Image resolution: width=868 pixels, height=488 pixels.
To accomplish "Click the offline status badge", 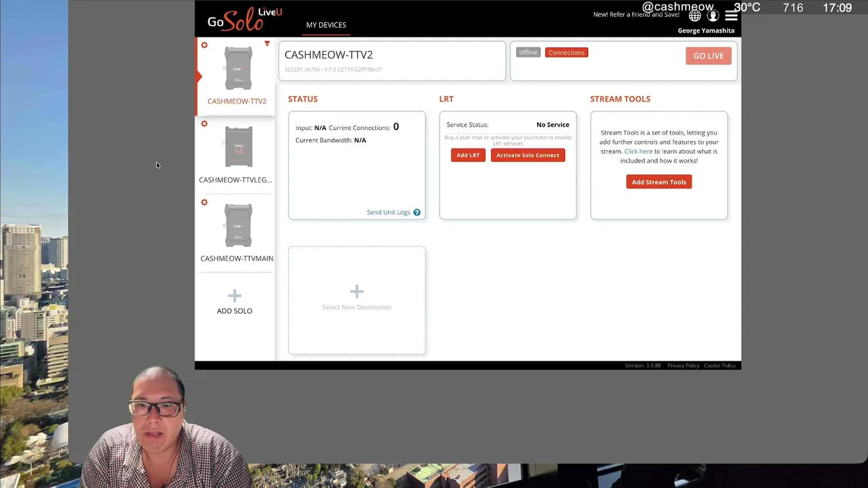I will [528, 52].
